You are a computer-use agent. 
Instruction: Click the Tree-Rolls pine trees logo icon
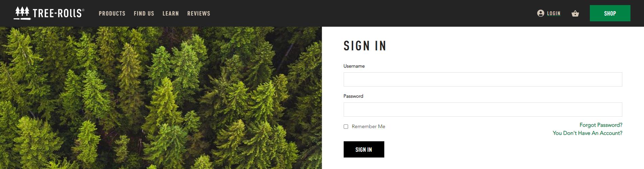pos(22,13)
